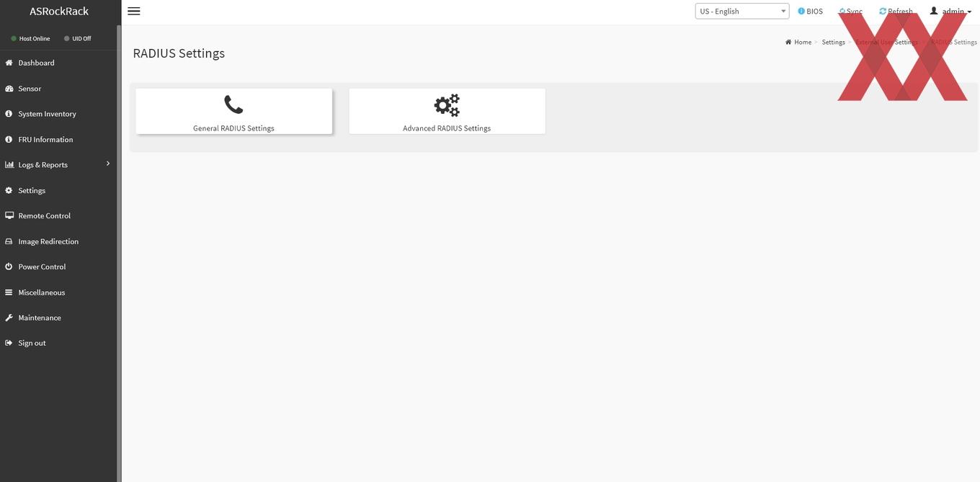Expand the Logs & Reports submenu arrow
The width and height of the screenshot is (980, 482).
click(x=108, y=164)
